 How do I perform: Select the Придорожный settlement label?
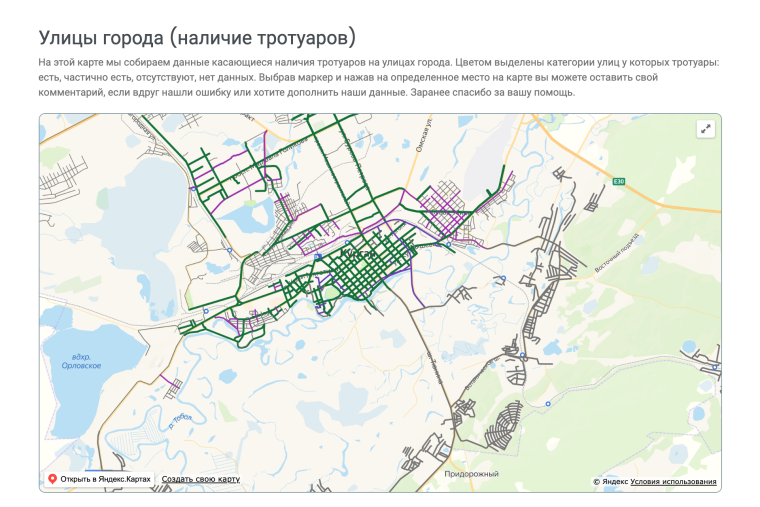coord(471,472)
